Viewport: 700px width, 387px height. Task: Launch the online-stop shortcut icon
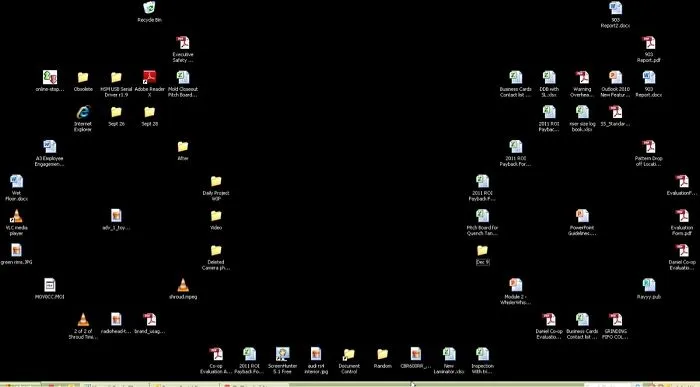tap(50, 77)
